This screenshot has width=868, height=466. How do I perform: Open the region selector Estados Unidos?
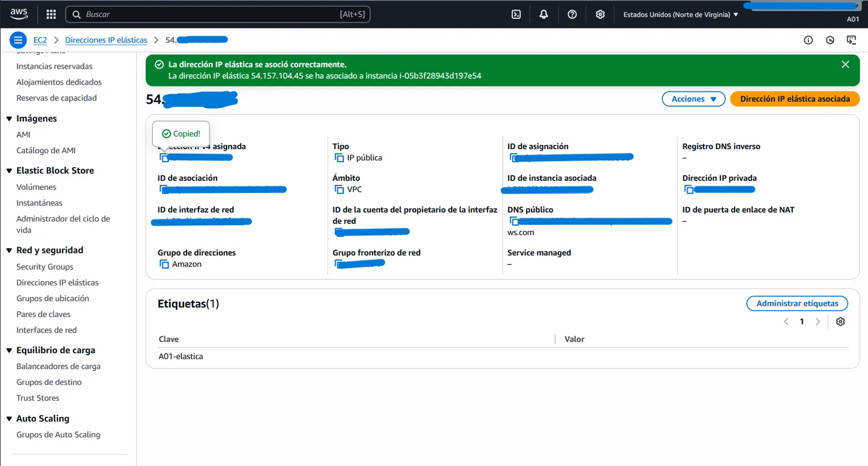680,14
